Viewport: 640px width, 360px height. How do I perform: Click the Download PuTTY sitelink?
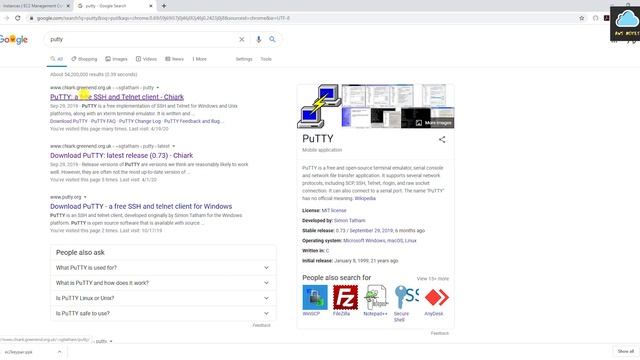[69, 121]
